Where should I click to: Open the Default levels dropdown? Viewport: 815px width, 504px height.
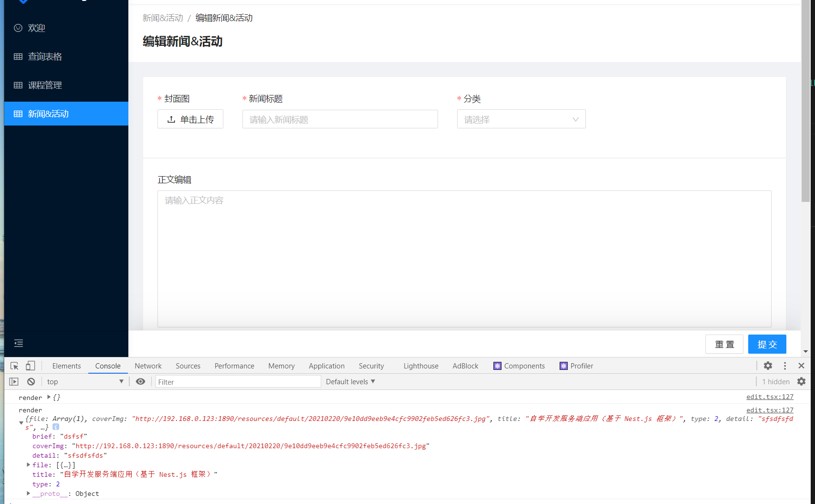point(350,381)
